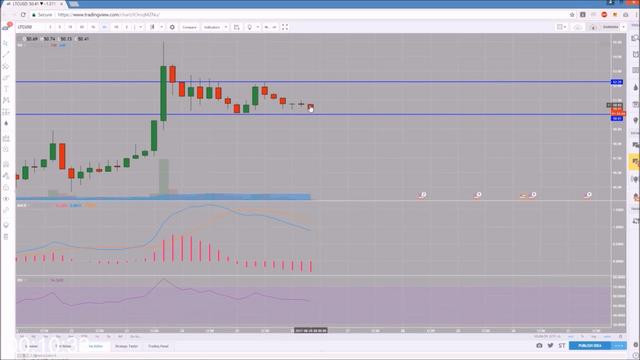Select the upper blue horizontal line
The width and height of the screenshot is (640, 360).
click(313, 82)
